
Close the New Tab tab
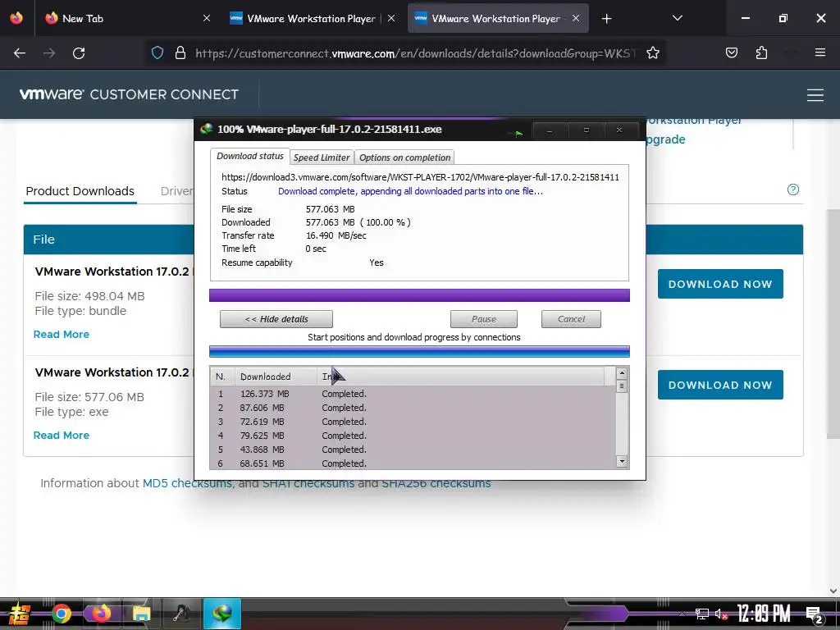(x=207, y=18)
